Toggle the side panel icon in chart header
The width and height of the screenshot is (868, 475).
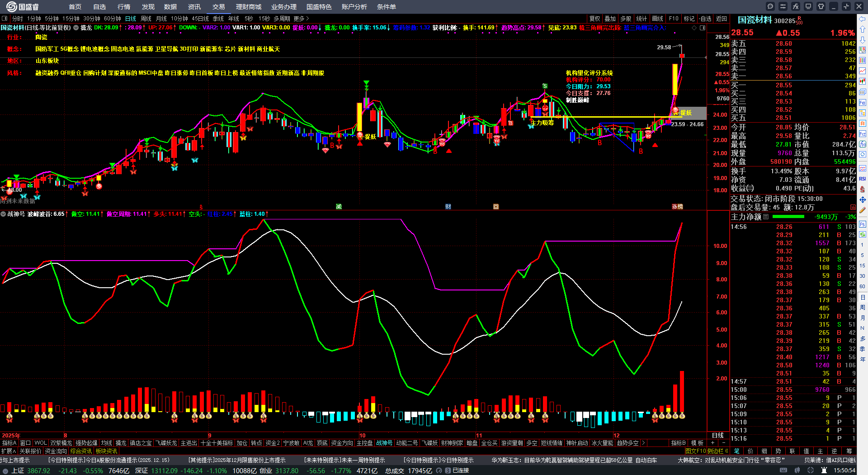[x=703, y=28]
